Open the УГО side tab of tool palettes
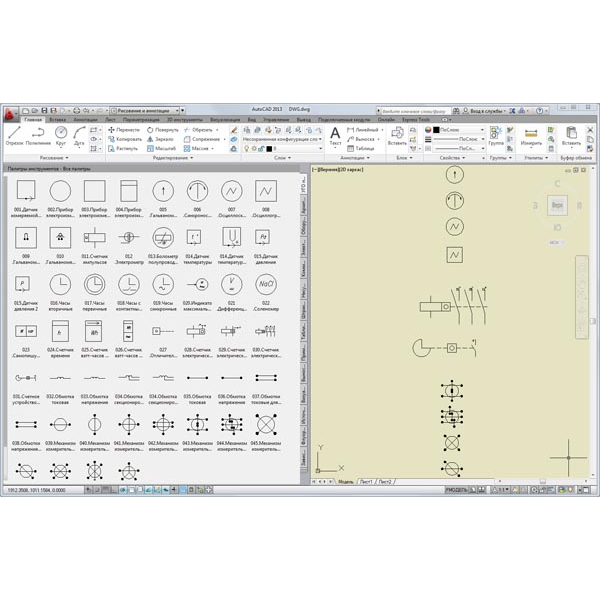The image size is (600, 600). pos(303,184)
